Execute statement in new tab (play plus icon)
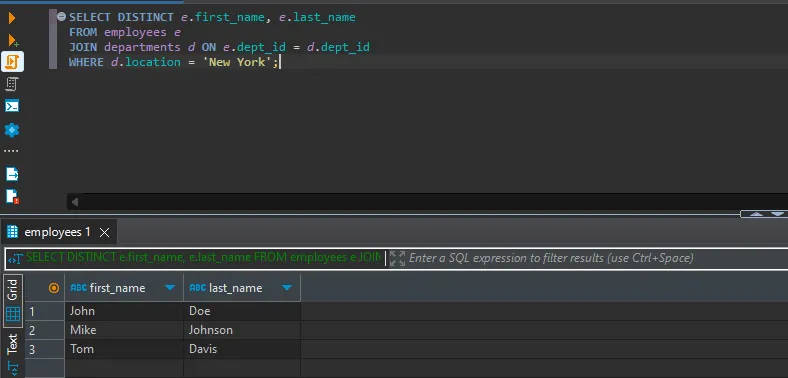This screenshot has height=378, width=788. (13, 40)
